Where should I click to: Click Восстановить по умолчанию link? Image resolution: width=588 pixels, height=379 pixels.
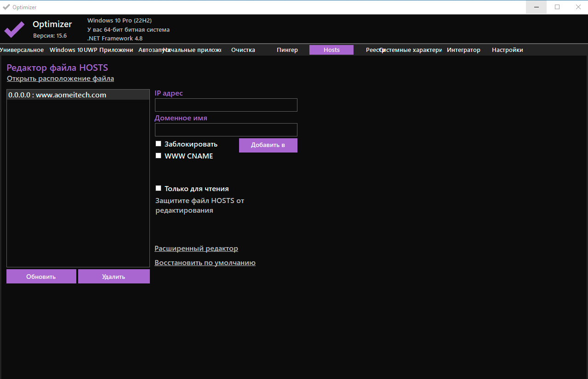click(205, 263)
